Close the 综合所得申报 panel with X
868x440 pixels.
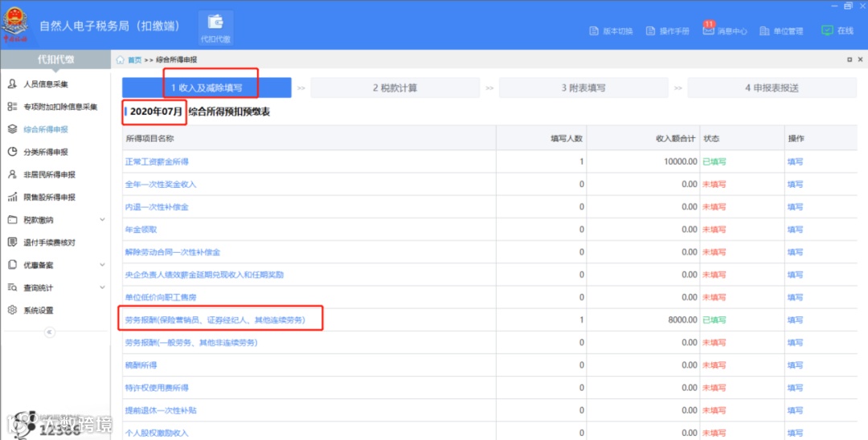860,59
